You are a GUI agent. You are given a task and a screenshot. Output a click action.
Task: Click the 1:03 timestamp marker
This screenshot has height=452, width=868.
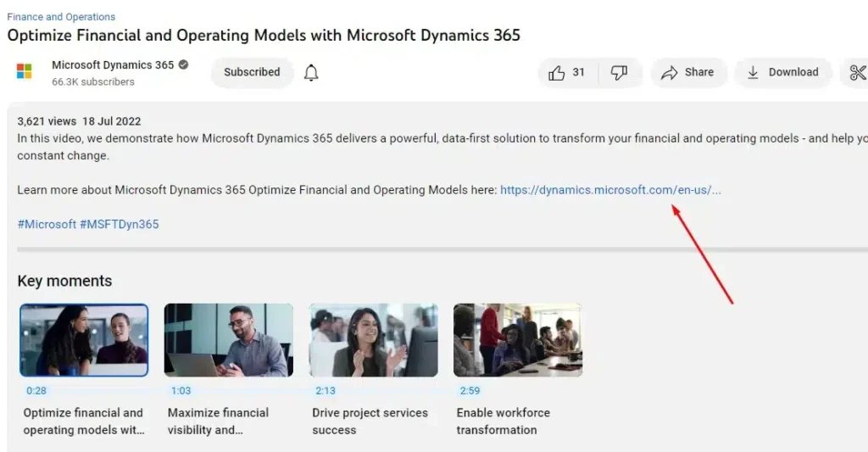pyautogui.click(x=181, y=391)
